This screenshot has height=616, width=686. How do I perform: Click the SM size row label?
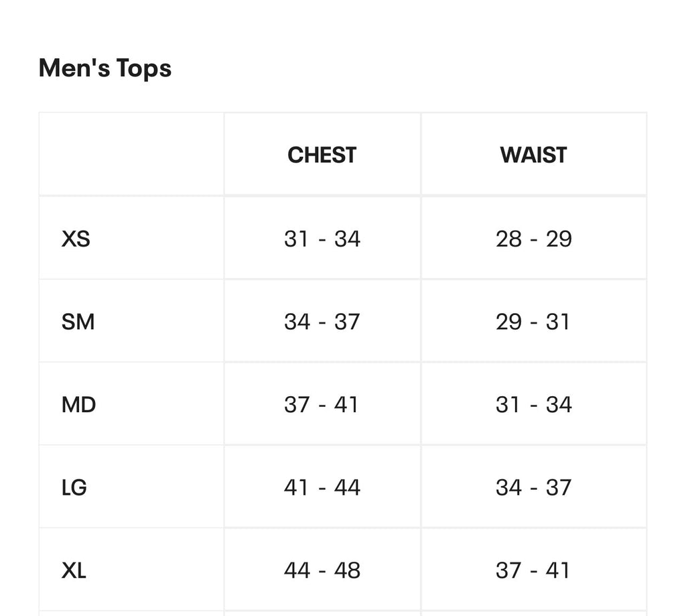coord(78,322)
